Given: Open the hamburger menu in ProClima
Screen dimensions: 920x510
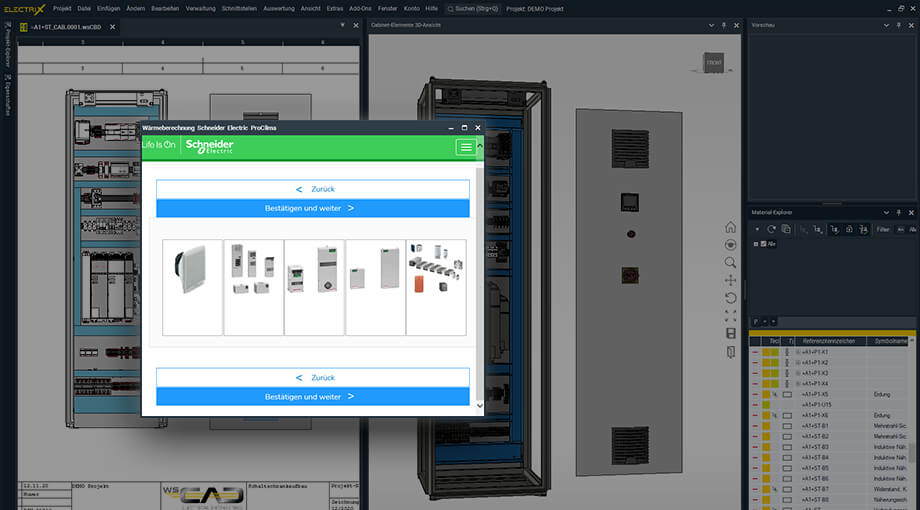Looking at the screenshot, I should [x=465, y=147].
